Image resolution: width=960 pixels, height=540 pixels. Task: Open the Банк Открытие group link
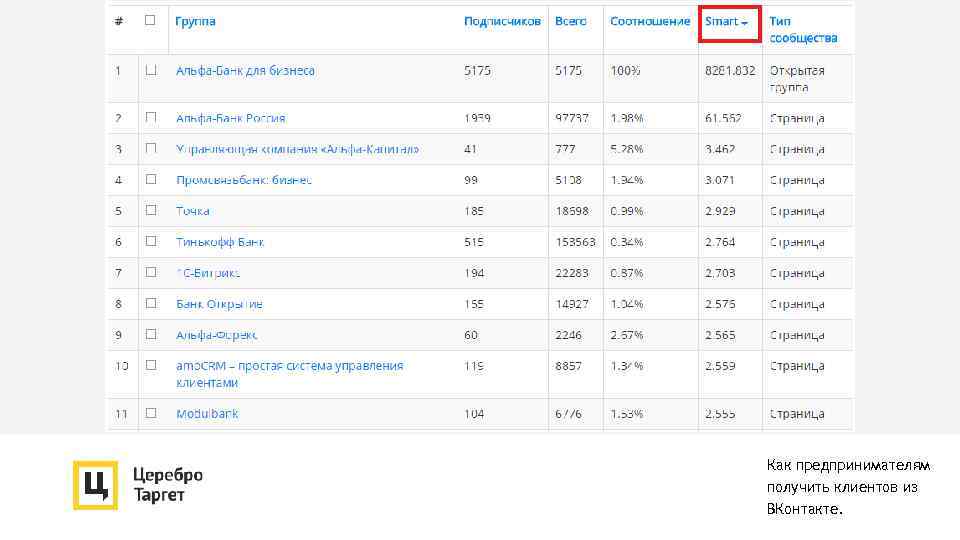pyautogui.click(x=219, y=304)
